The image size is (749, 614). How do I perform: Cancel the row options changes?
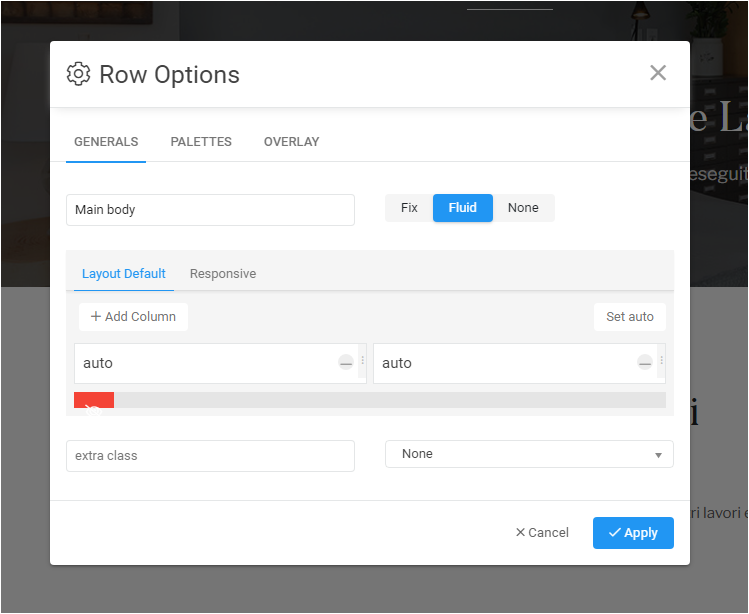pyautogui.click(x=542, y=533)
